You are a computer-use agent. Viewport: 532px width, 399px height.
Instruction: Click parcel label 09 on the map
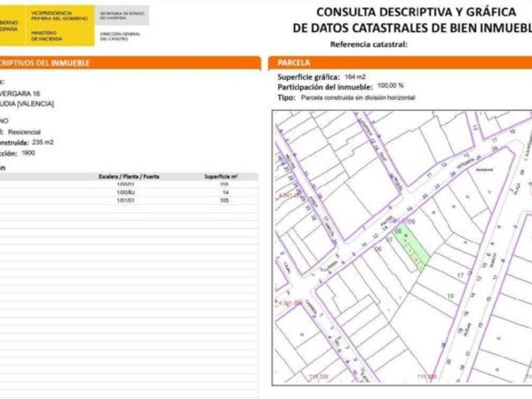click(x=412, y=222)
